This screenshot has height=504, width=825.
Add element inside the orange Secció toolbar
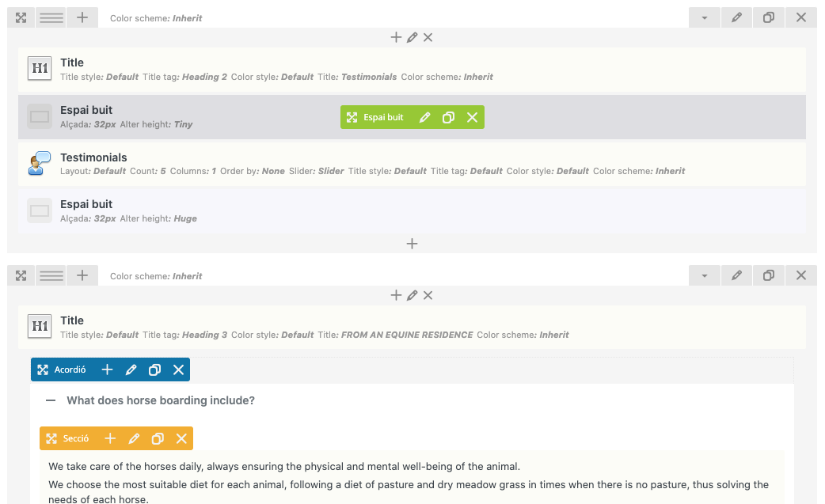click(x=110, y=438)
